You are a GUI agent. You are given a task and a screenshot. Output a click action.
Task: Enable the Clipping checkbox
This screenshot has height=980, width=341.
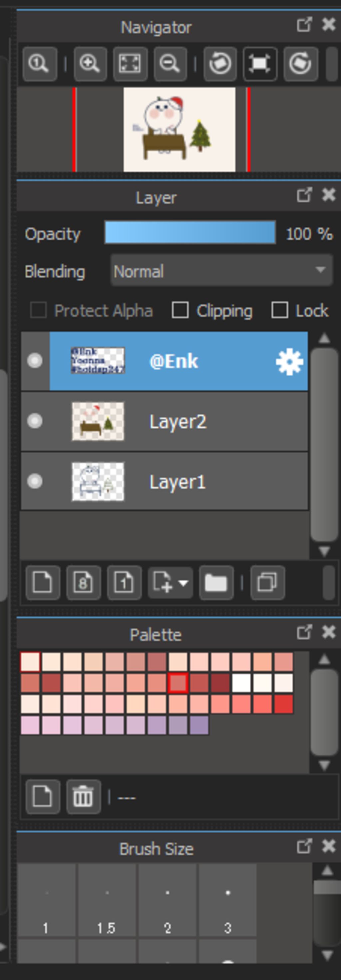180,310
